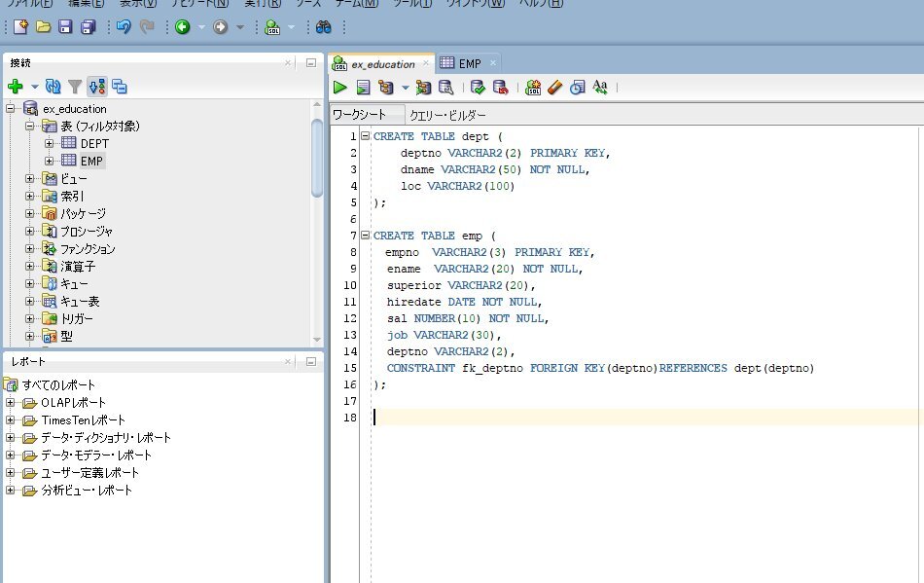
Task: Clear the worksheet with the eraser icon
Action: (554, 88)
